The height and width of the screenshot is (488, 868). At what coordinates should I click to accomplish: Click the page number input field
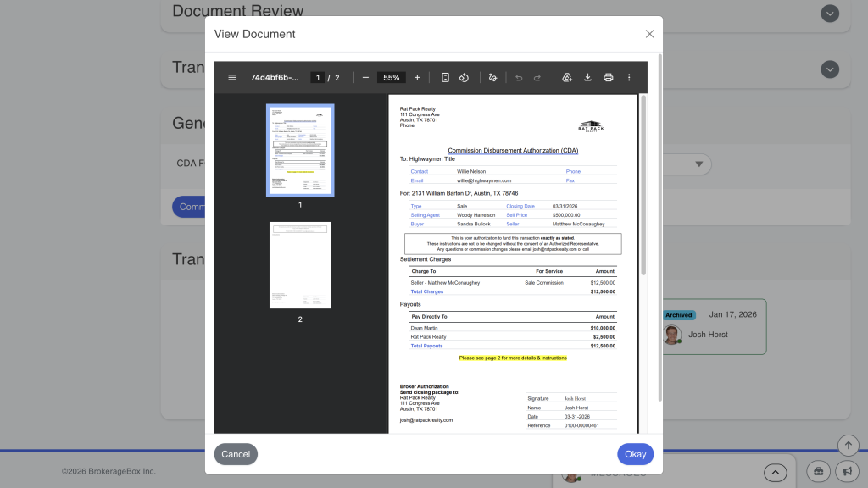pos(317,77)
